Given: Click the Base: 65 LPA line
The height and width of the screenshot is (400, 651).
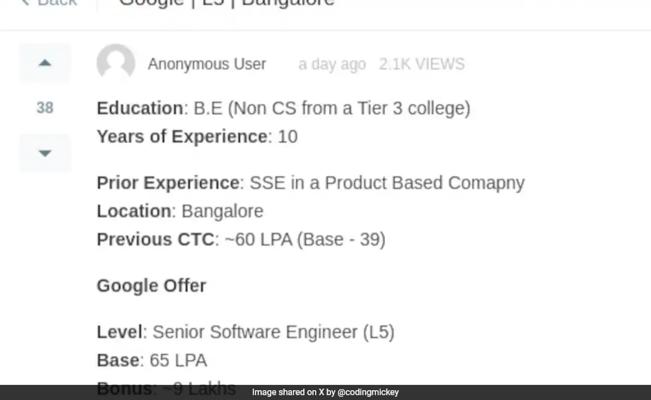Looking at the screenshot, I should (x=152, y=360).
